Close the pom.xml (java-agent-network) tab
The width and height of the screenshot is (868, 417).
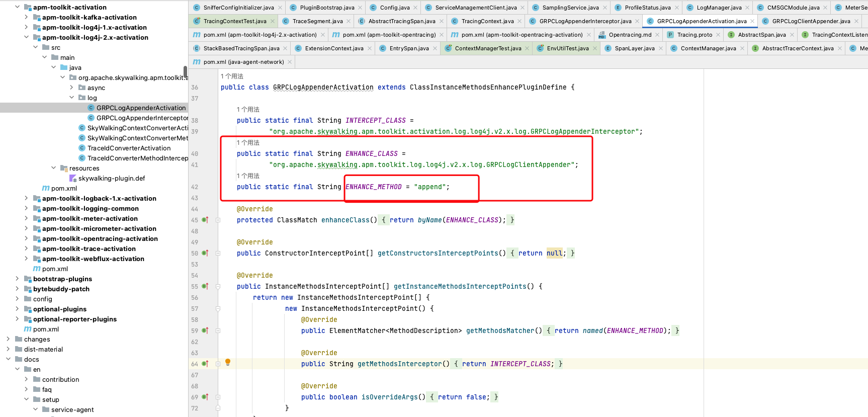(x=290, y=62)
